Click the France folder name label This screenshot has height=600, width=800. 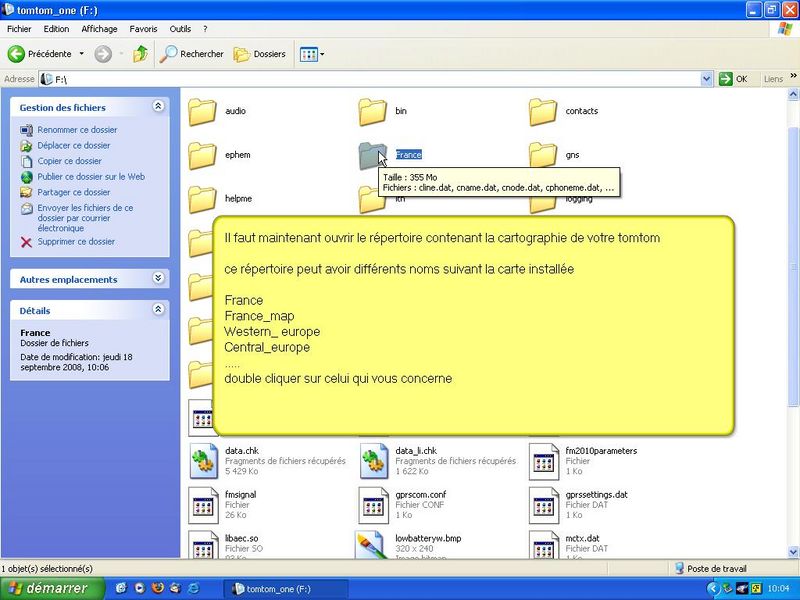coord(409,155)
